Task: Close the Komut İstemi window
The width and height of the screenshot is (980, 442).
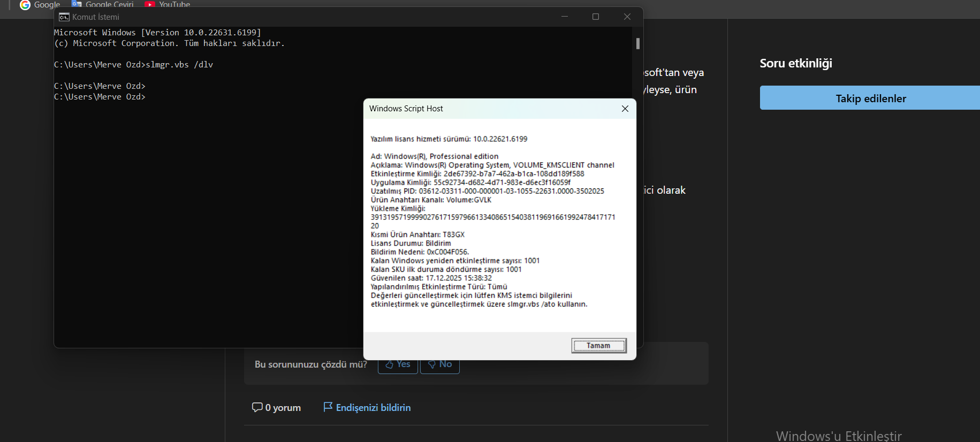Action: 627,17
